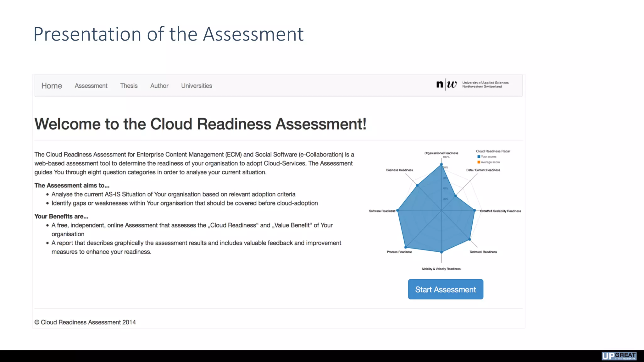This screenshot has height=362, width=644.
Task: Click the Technical Readiness axis label
Action: click(483, 252)
